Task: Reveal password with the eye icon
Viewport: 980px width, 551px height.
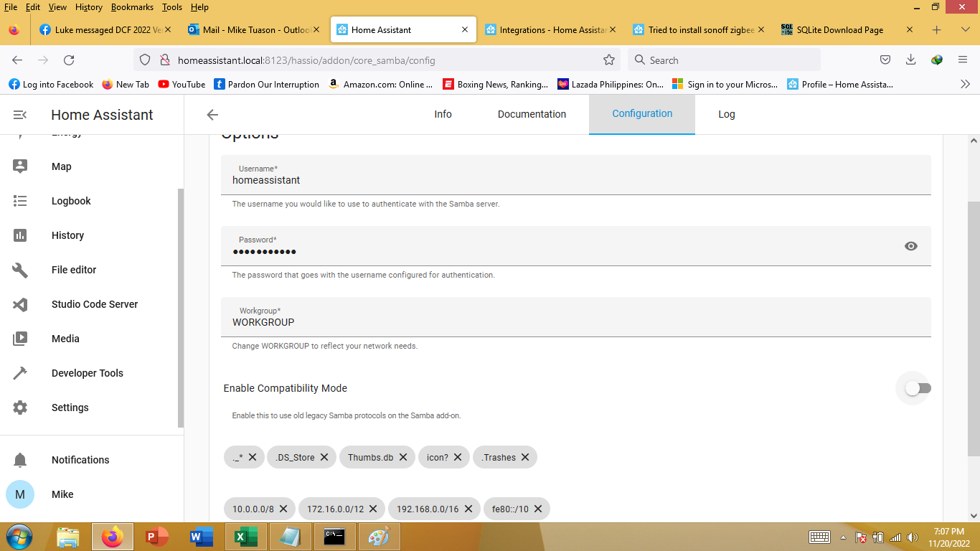Action: (911, 246)
